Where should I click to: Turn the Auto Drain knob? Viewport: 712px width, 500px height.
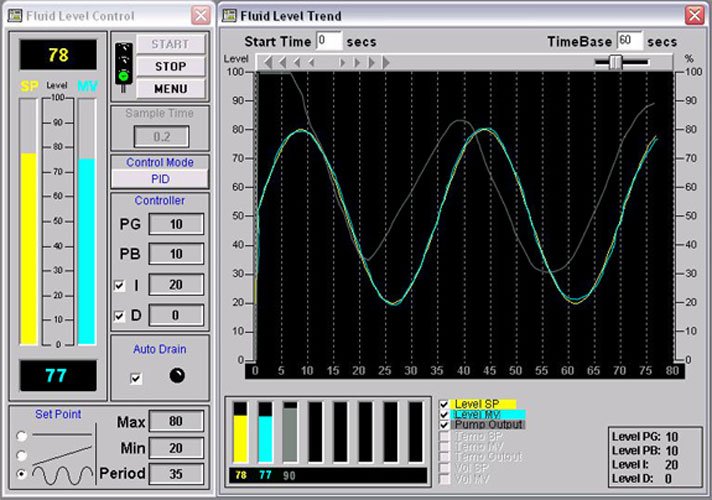pos(177,376)
